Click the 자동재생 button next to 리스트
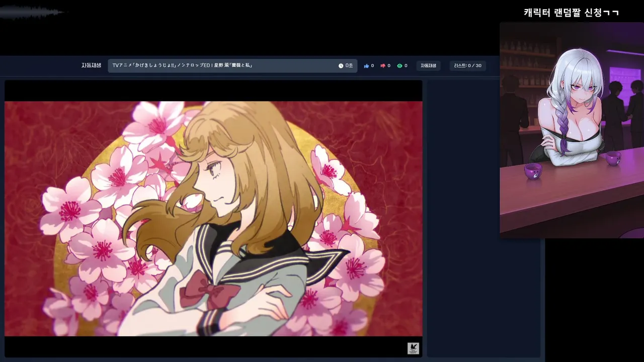The image size is (644, 362). (x=429, y=66)
